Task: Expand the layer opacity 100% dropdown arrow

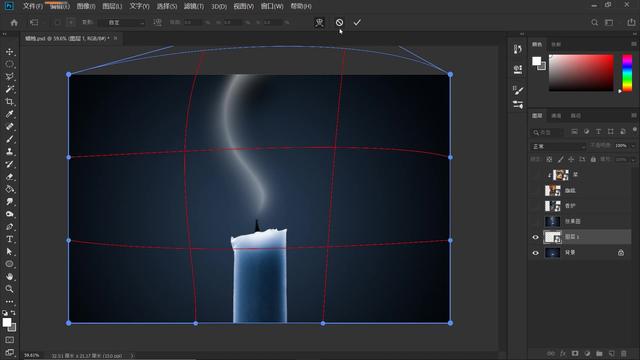Action: point(633,146)
